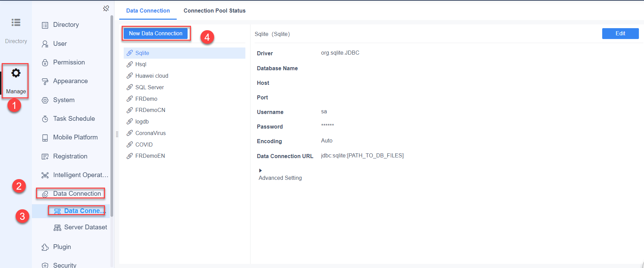Click the New Data Connection button
Image resolution: width=644 pixels, height=268 pixels.
(x=156, y=33)
